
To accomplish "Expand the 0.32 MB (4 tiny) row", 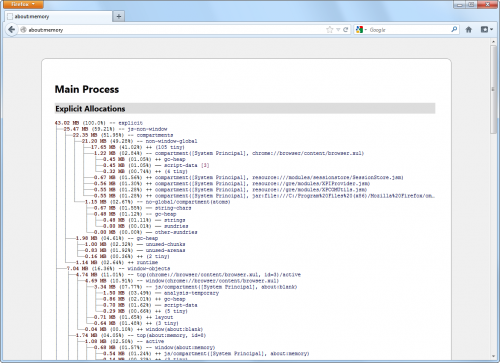I will point(145,171).
